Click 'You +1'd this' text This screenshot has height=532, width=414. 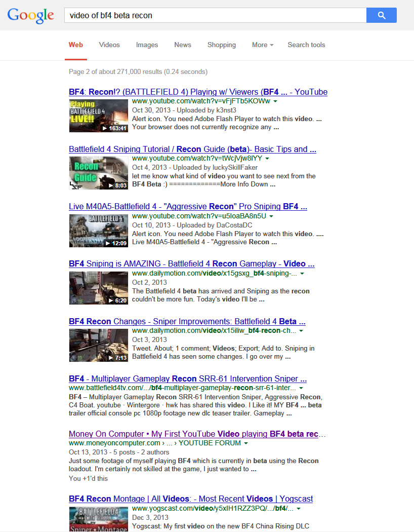(88, 478)
